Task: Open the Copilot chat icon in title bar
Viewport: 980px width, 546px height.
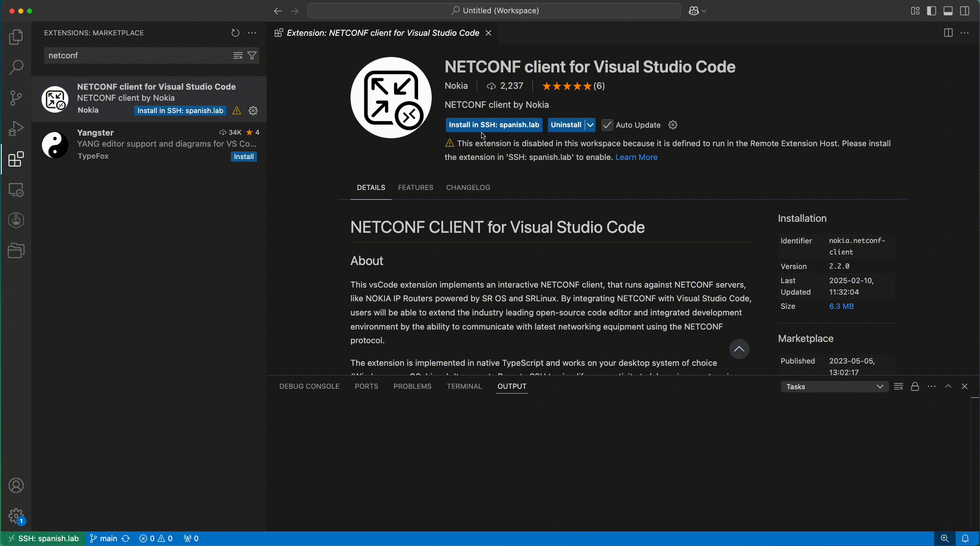Action: [694, 11]
